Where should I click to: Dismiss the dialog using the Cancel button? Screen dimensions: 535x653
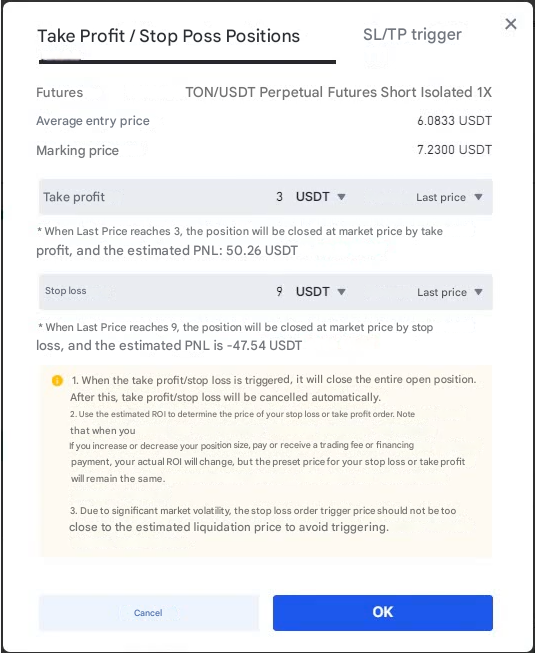[148, 613]
